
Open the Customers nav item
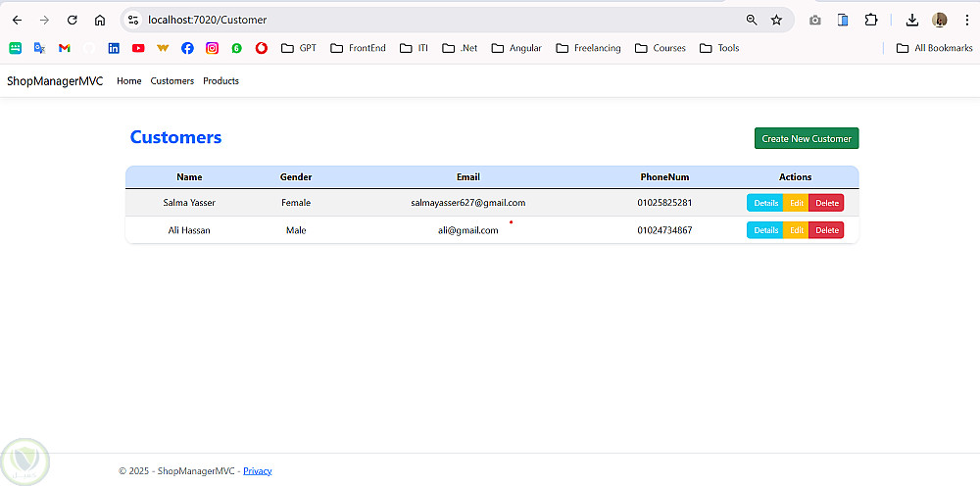pyautogui.click(x=171, y=81)
